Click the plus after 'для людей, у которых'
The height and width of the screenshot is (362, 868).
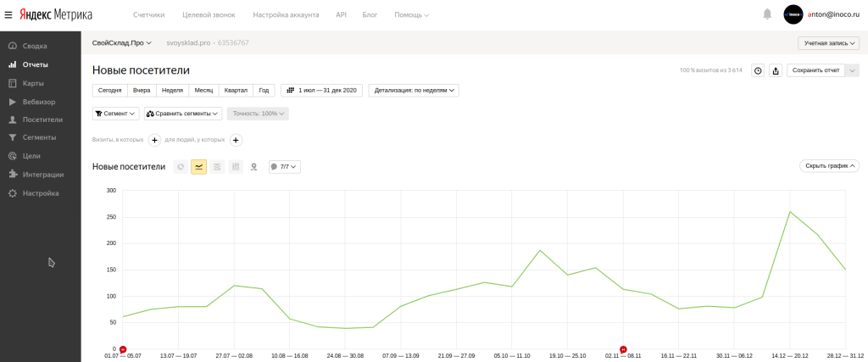(236, 140)
